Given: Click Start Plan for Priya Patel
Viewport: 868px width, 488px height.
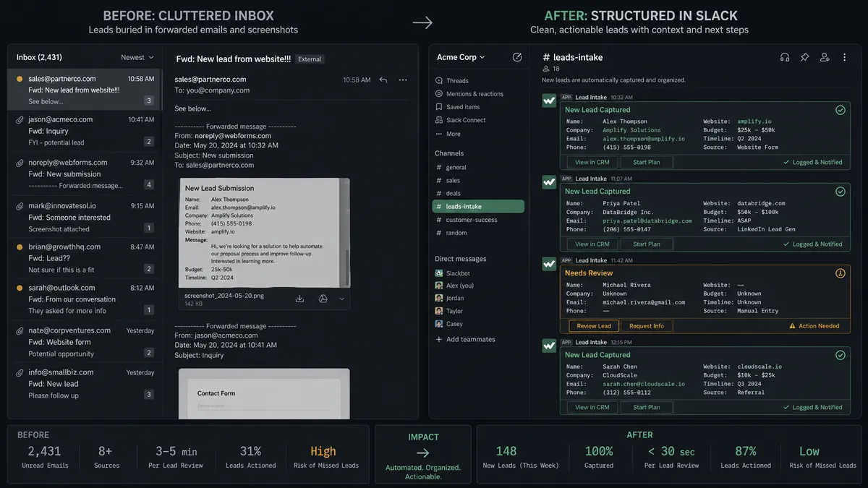Looking at the screenshot, I should [x=647, y=244].
